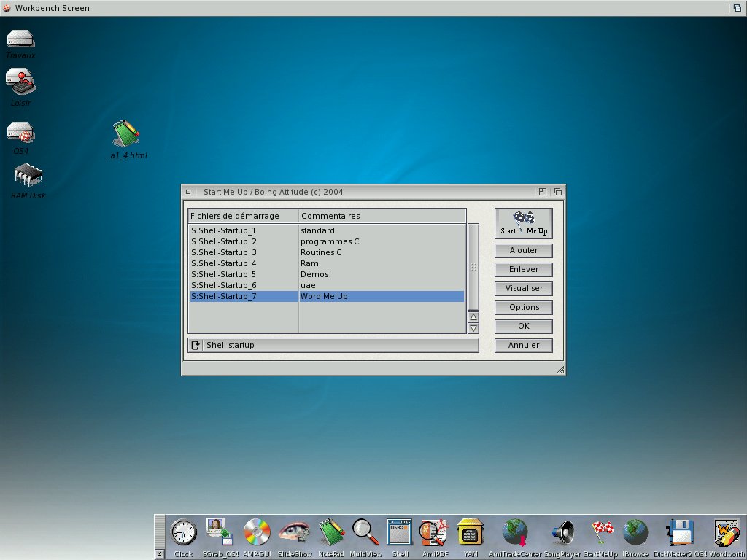Launch MultiView from the dock

coord(365,532)
